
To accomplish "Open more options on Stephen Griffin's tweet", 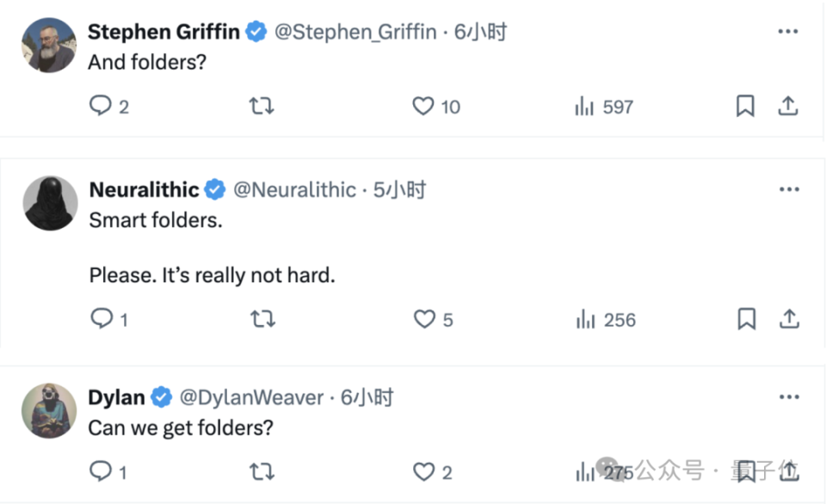I will coord(788,32).
